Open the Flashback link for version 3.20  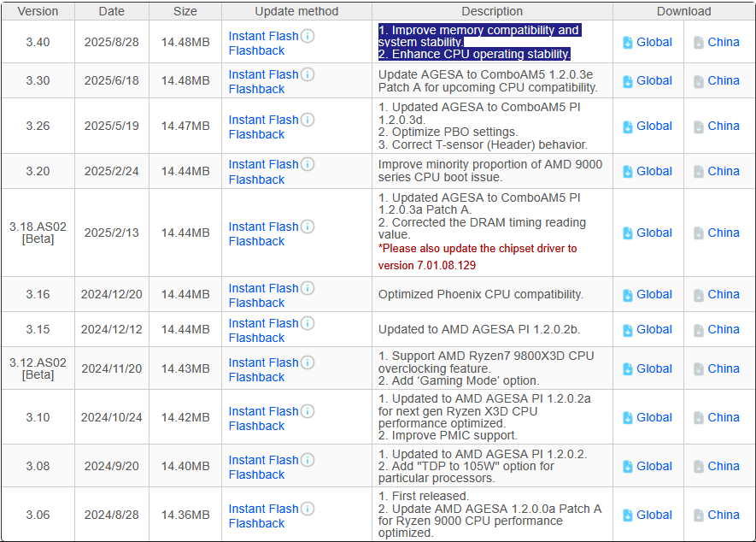tap(256, 180)
